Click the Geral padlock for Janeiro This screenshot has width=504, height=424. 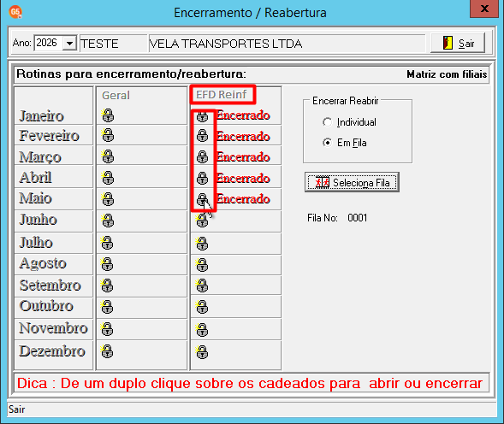pyautogui.click(x=108, y=115)
